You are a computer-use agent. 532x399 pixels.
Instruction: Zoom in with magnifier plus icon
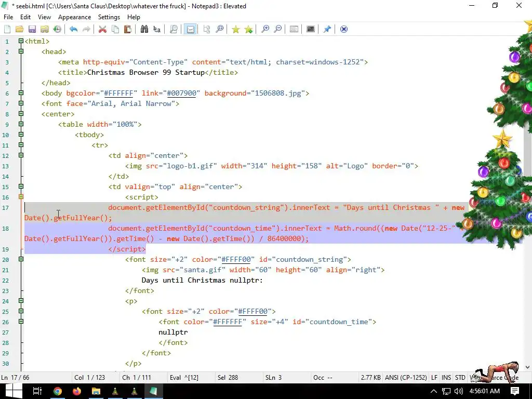265,29
